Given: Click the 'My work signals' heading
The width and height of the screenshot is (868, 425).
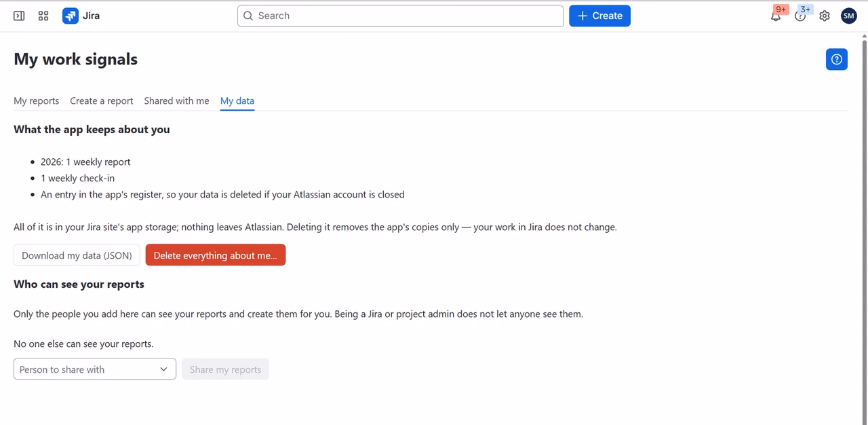Looking at the screenshot, I should click(75, 59).
